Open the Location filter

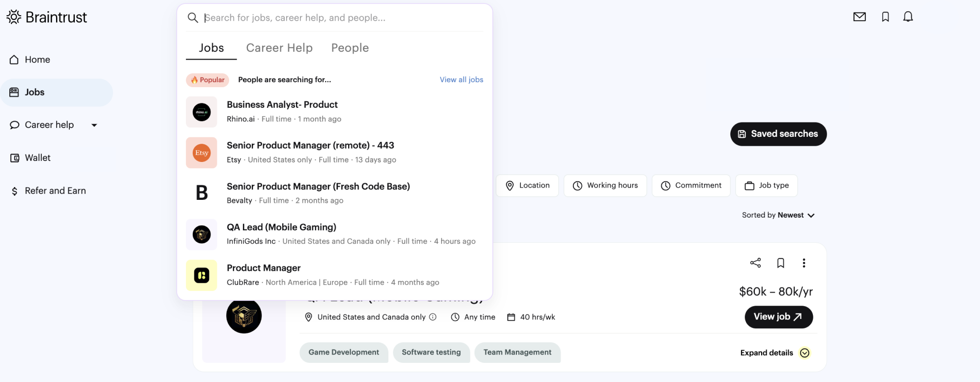click(527, 186)
